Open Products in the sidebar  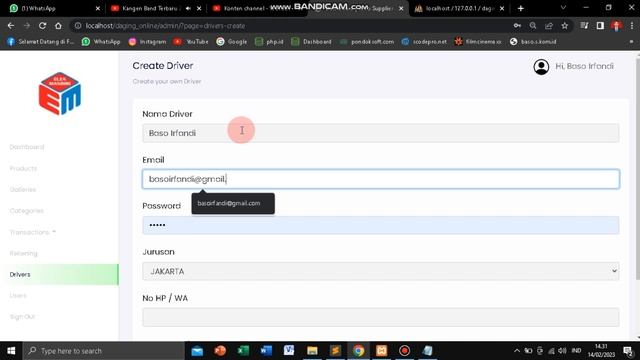(x=23, y=168)
